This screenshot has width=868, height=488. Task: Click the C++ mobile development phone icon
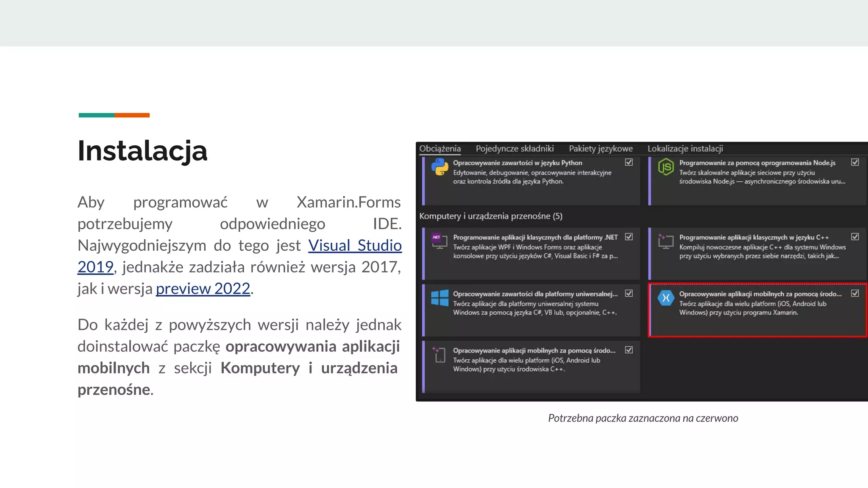click(x=440, y=355)
